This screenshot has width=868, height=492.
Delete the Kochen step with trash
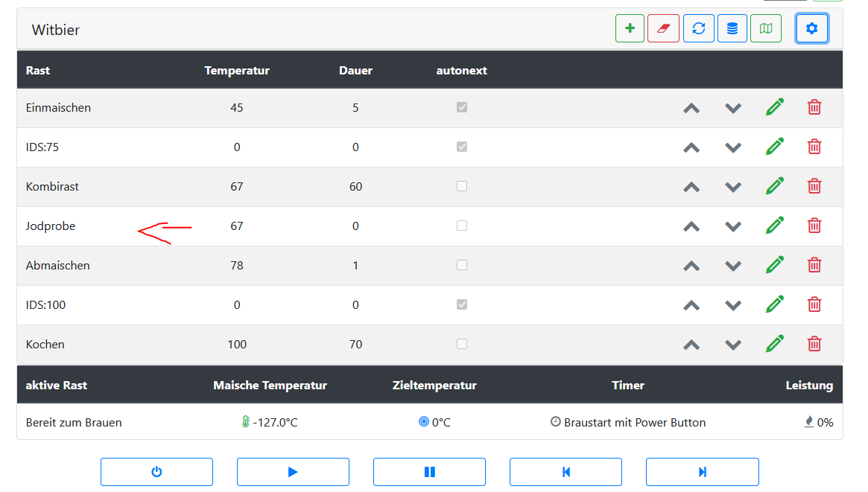coord(814,344)
